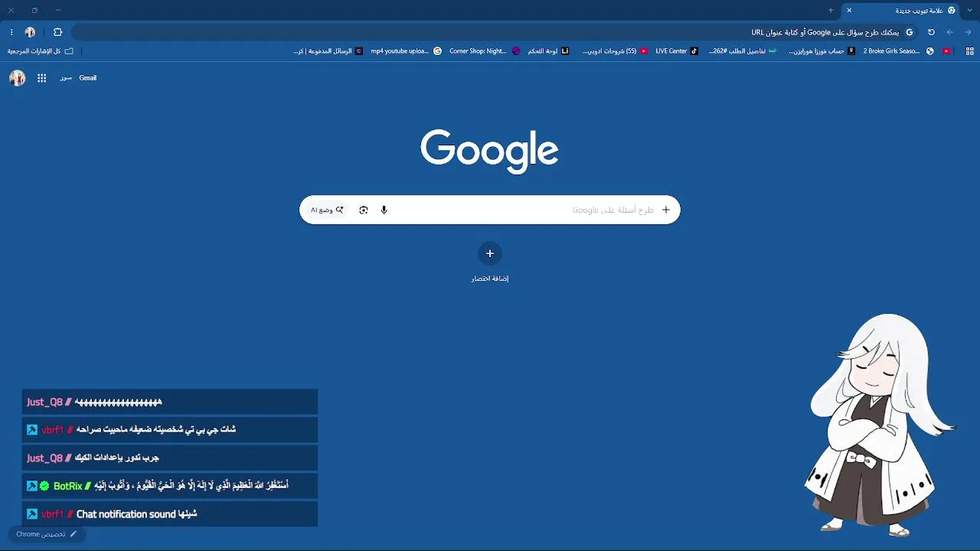Open the لوحة التحكم bookmark
This screenshot has height=551, width=980.
pyautogui.click(x=548, y=51)
